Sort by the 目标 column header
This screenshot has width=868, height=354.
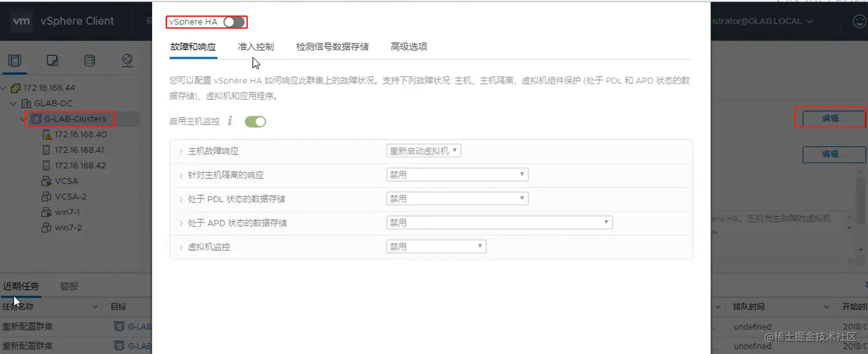(x=118, y=307)
